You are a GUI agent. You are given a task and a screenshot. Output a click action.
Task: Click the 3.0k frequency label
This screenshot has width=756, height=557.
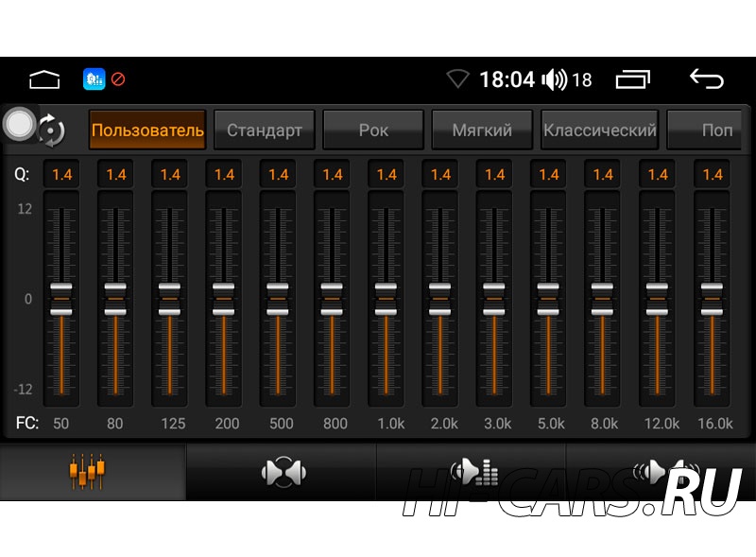498,424
